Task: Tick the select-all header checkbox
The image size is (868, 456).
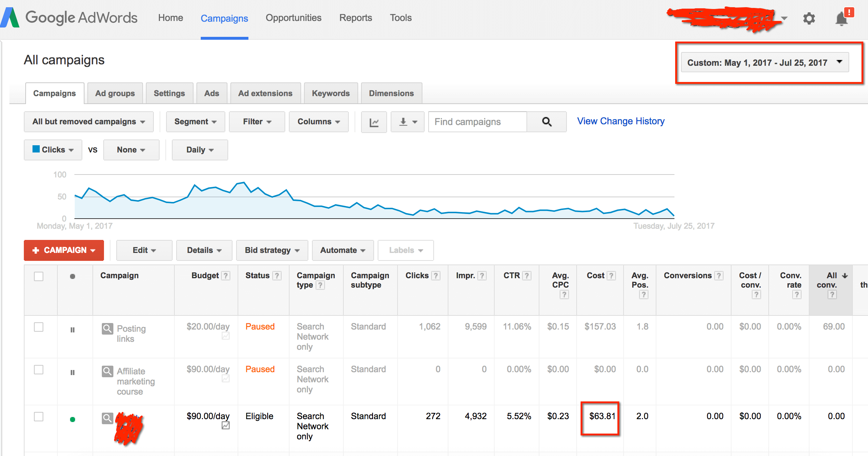Action: click(x=39, y=276)
